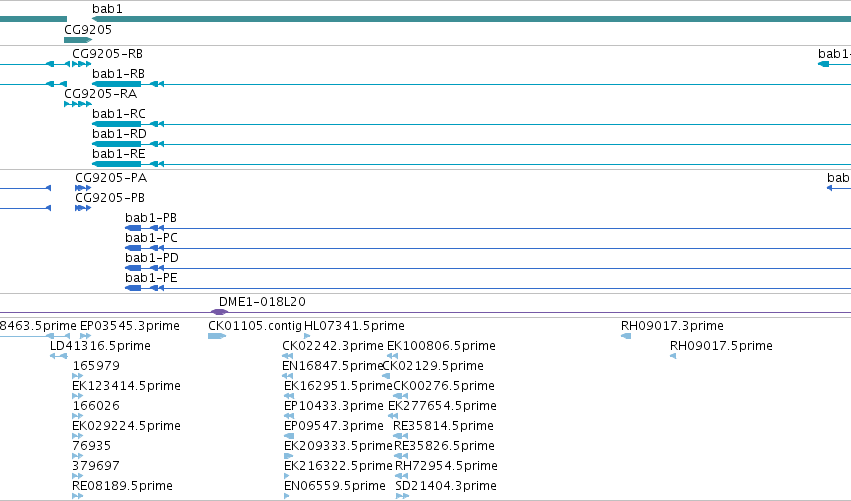851x501 pixels.
Task: Click the HL07341.5prime EST label
Action: coord(354,326)
